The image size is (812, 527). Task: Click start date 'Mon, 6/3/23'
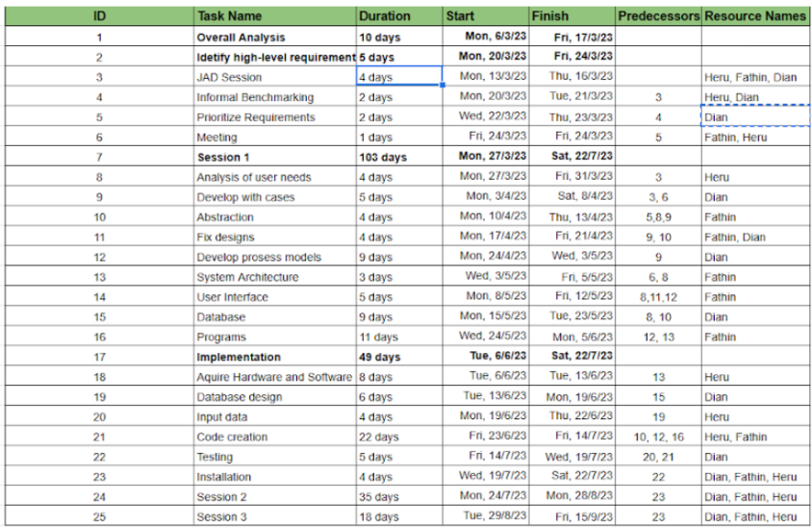(x=486, y=37)
